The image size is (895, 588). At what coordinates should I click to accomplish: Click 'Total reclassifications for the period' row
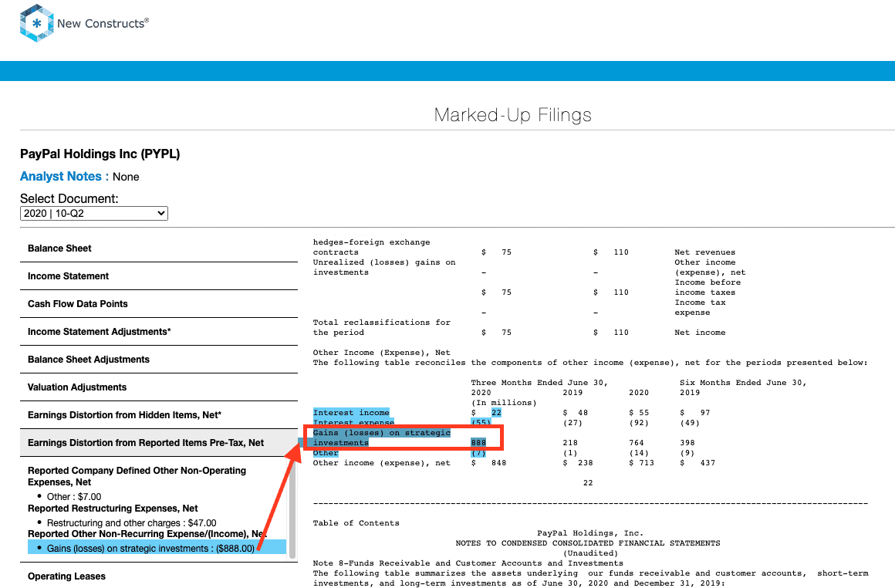click(381, 328)
